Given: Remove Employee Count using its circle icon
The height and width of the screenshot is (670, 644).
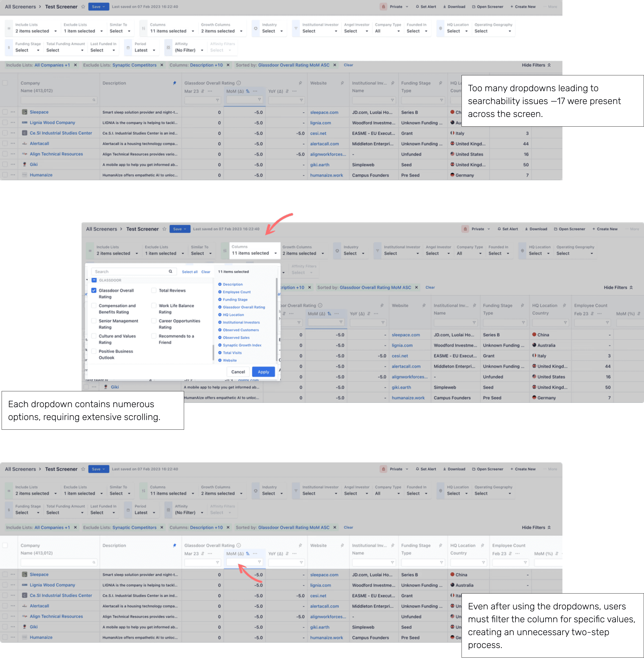Looking at the screenshot, I should pyautogui.click(x=220, y=292).
